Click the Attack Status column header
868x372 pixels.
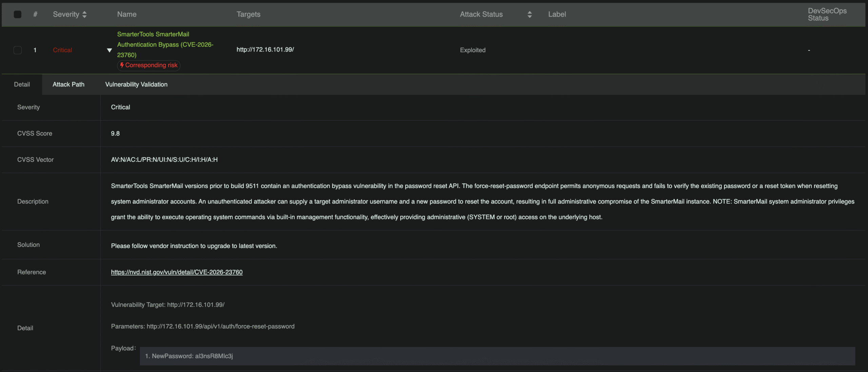click(x=481, y=14)
